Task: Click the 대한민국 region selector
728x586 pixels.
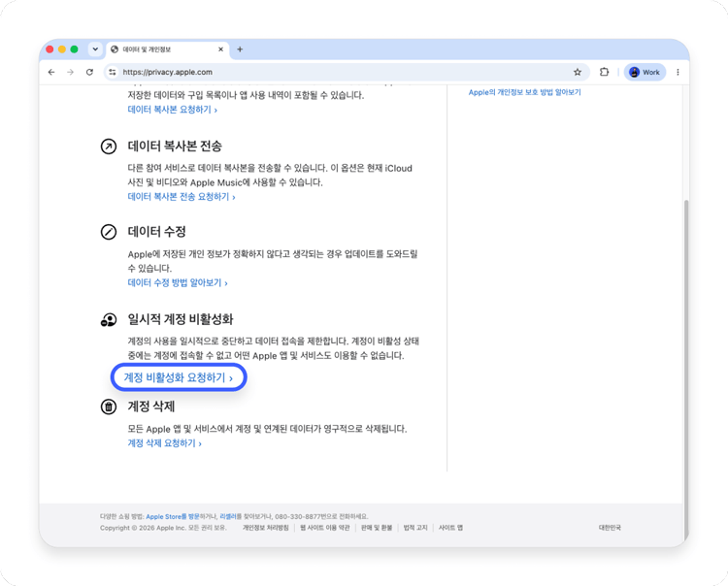Action: tap(610, 528)
